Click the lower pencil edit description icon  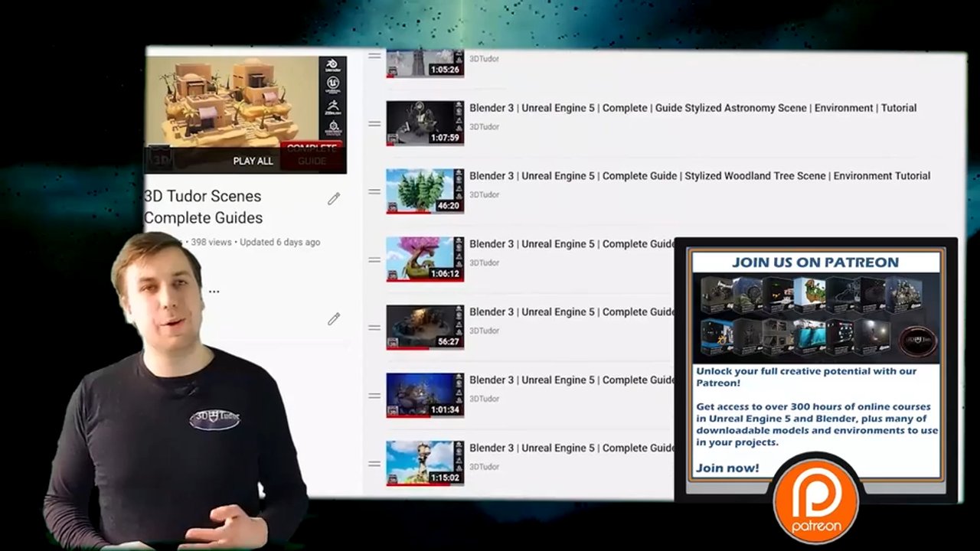(334, 319)
